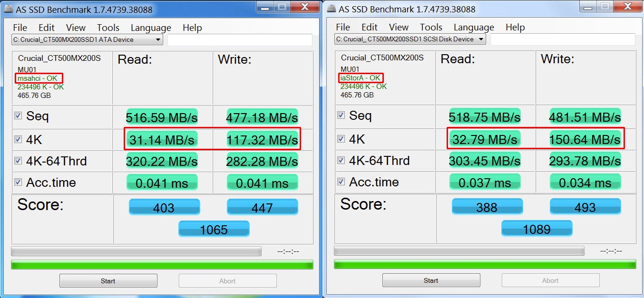The width and height of the screenshot is (644, 298).
Task: Open the View menu on the left benchmark
Action: coord(75,28)
